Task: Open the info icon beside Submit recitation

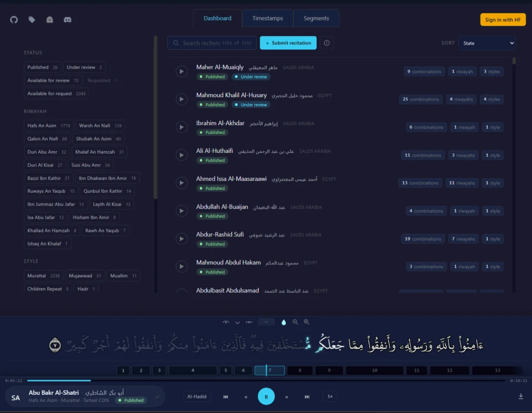Action: [327, 43]
